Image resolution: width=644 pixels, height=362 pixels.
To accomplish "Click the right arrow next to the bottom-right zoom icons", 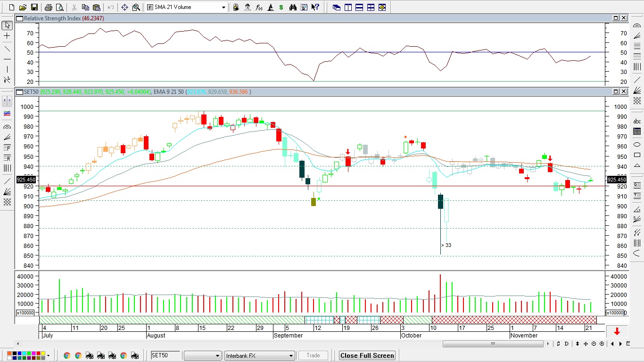I will click(x=620, y=344).
